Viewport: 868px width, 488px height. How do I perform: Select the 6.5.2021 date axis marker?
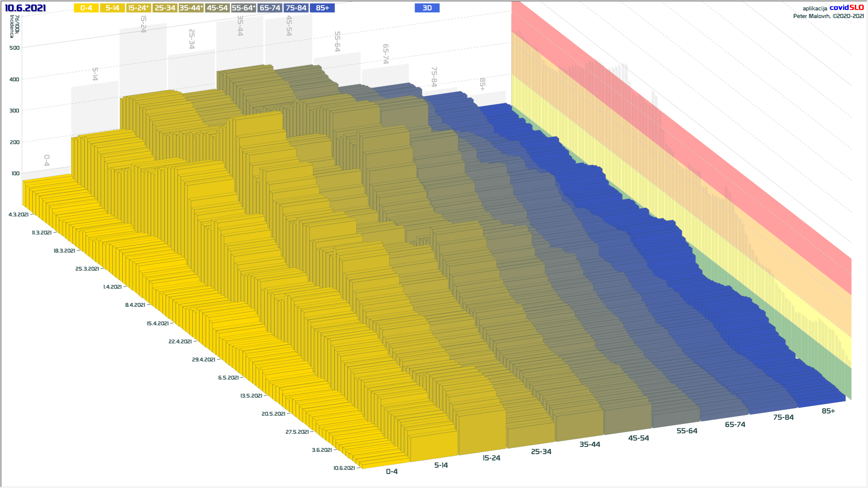coord(228,377)
